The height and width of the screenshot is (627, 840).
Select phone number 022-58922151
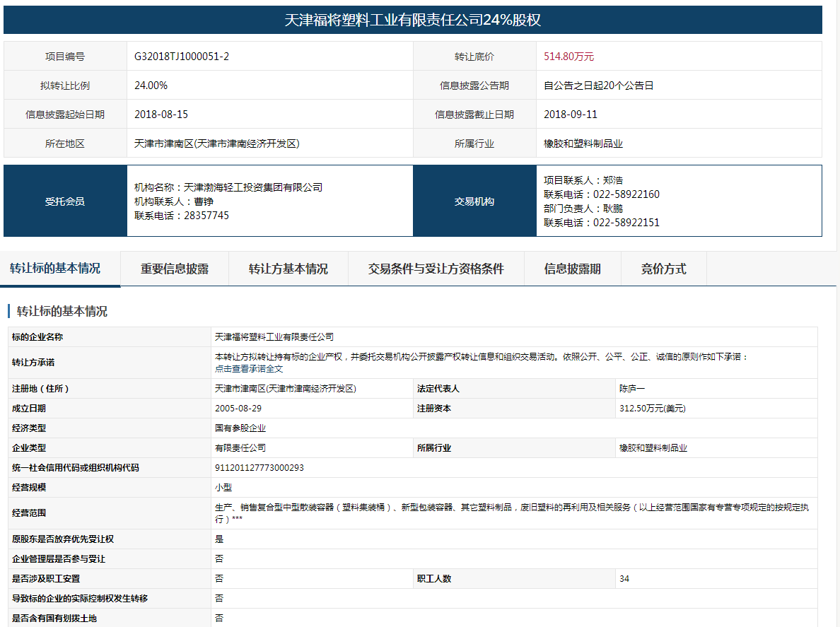tap(626, 222)
